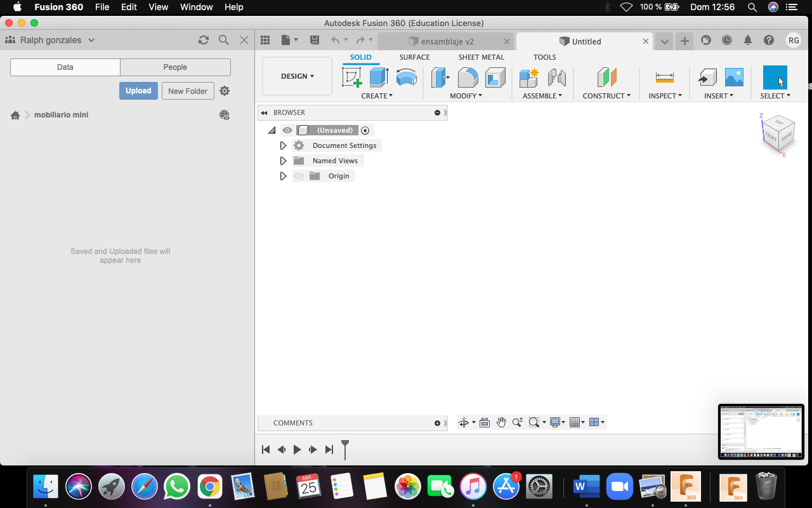Open the CREATE dropdown menu
The width and height of the screenshot is (812, 508).
377,96
